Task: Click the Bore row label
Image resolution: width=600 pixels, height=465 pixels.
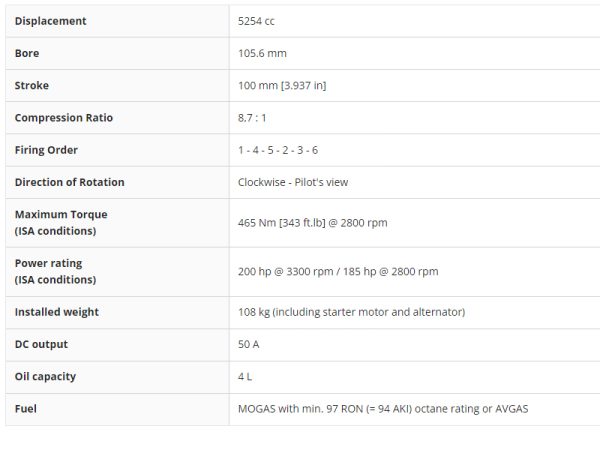Action: click(x=27, y=53)
